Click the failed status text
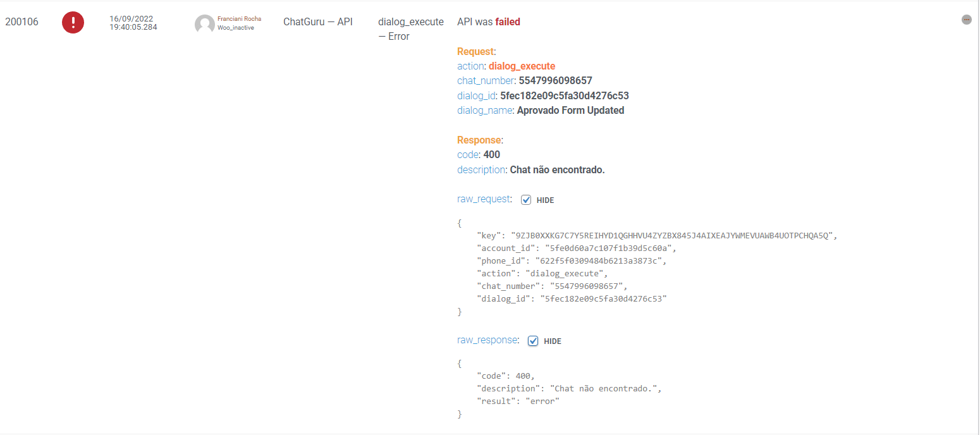 (x=508, y=21)
